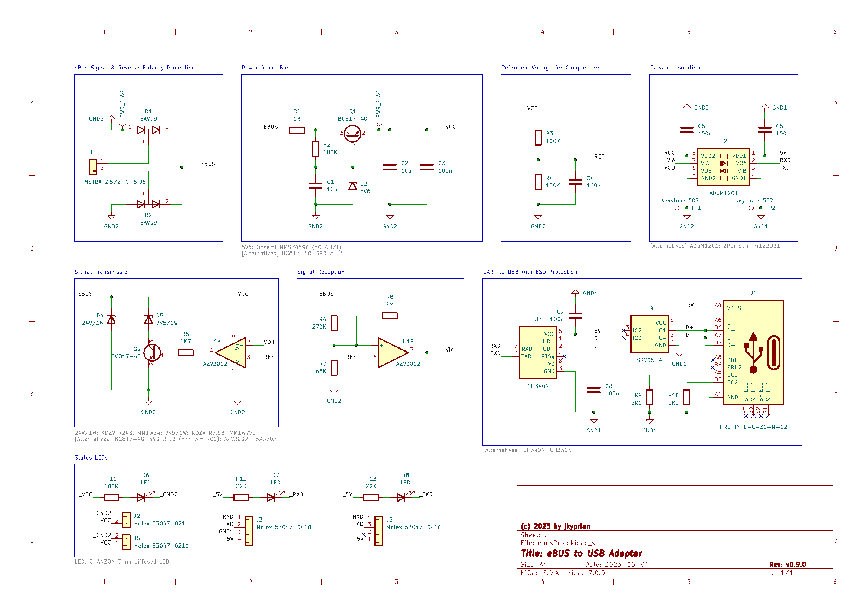Viewport: 868px width, 614px height.
Task: Select the J5 Molex 53047-0210 connector
Action: [x=126, y=542]
